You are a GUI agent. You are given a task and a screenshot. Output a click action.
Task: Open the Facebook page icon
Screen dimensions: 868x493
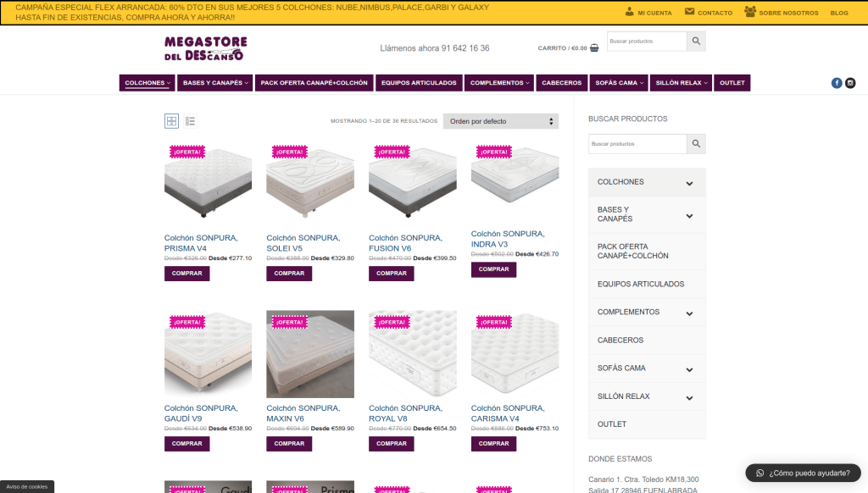point(837,83)
